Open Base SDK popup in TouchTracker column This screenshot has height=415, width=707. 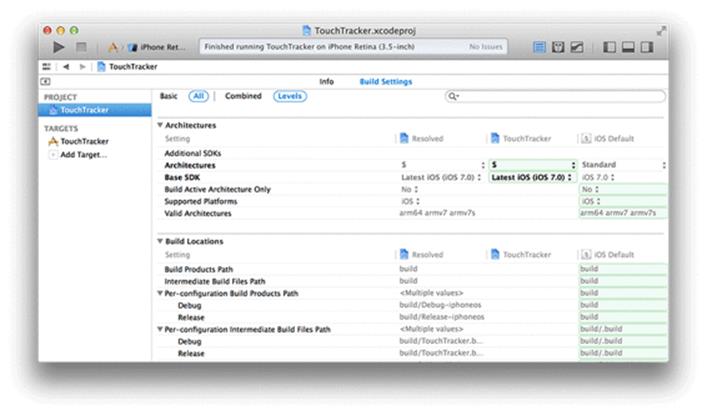[533, 177]
